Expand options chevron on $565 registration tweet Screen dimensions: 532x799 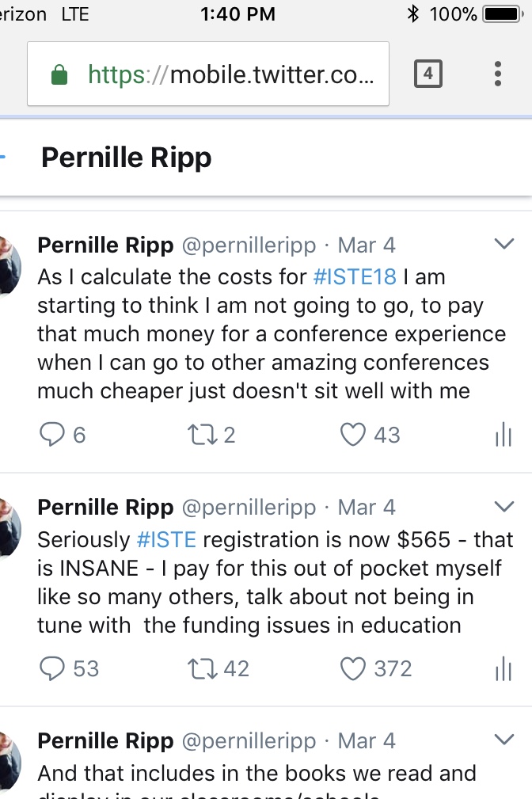pos(504,505)
